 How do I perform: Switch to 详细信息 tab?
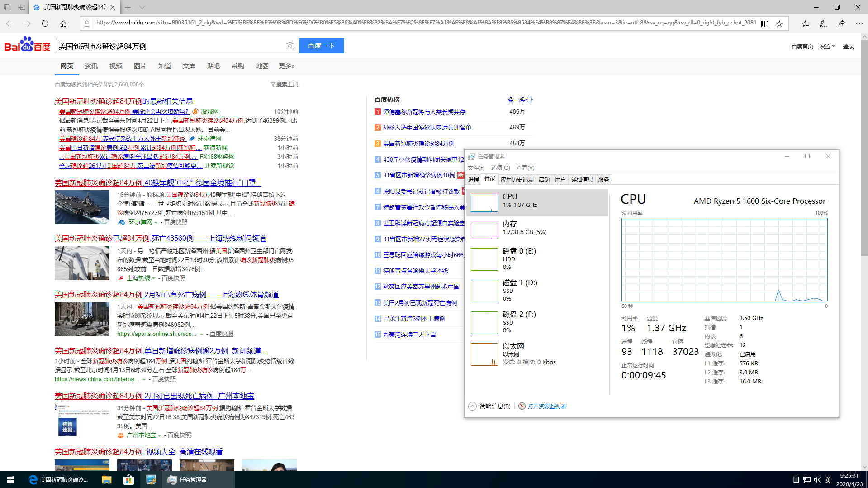coord(582,180)
